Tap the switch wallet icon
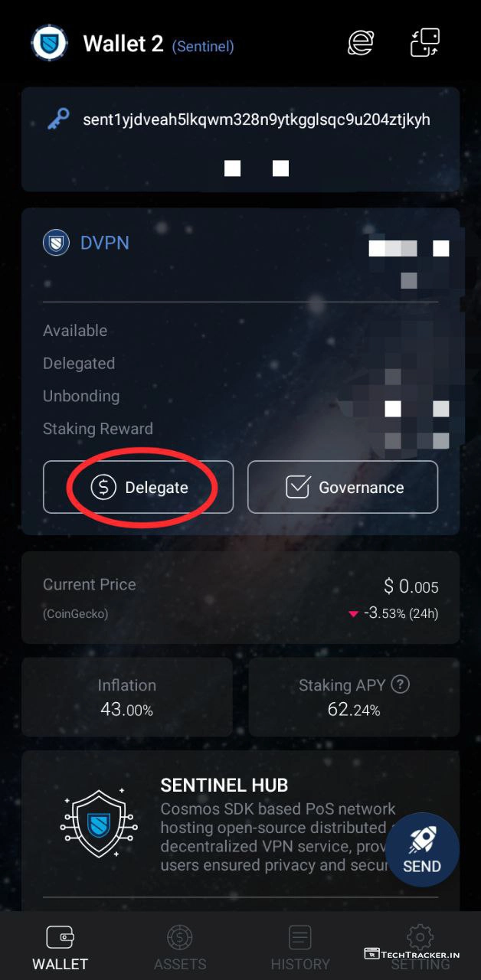This screenshot has width=481, height=980. [425, 43]
